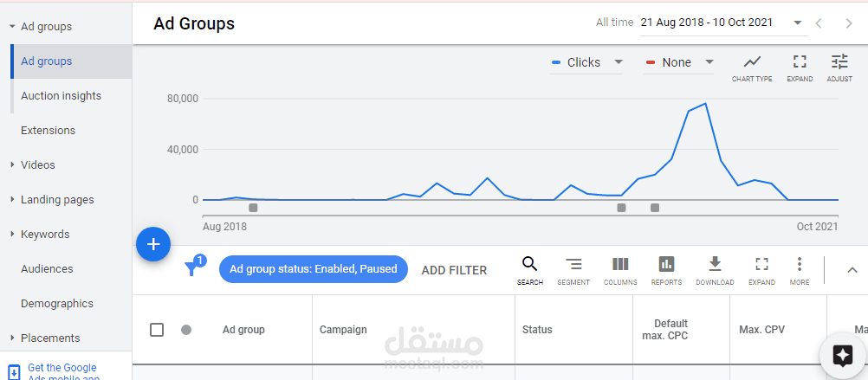Open the sparkle assistant button

click(x=843, y=355)
